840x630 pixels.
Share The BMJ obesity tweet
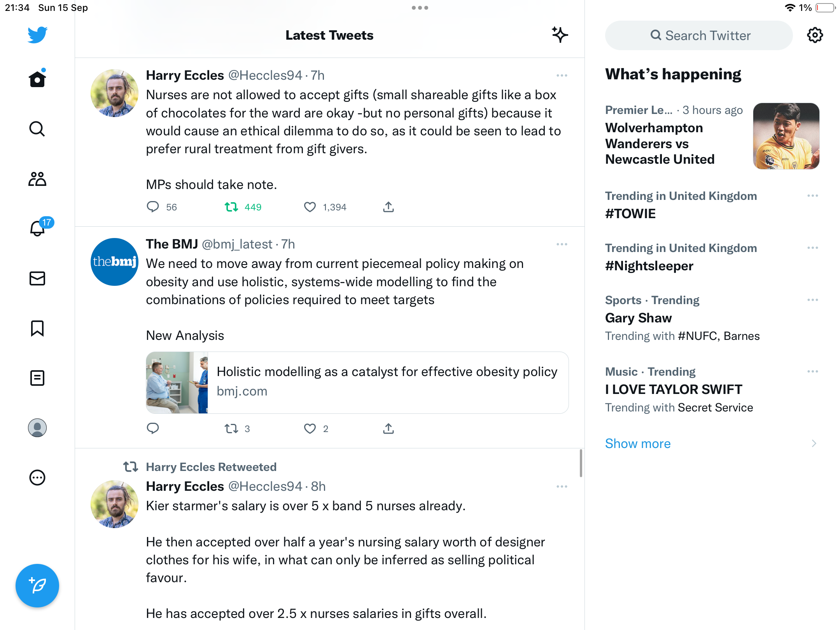click(388, 429)
